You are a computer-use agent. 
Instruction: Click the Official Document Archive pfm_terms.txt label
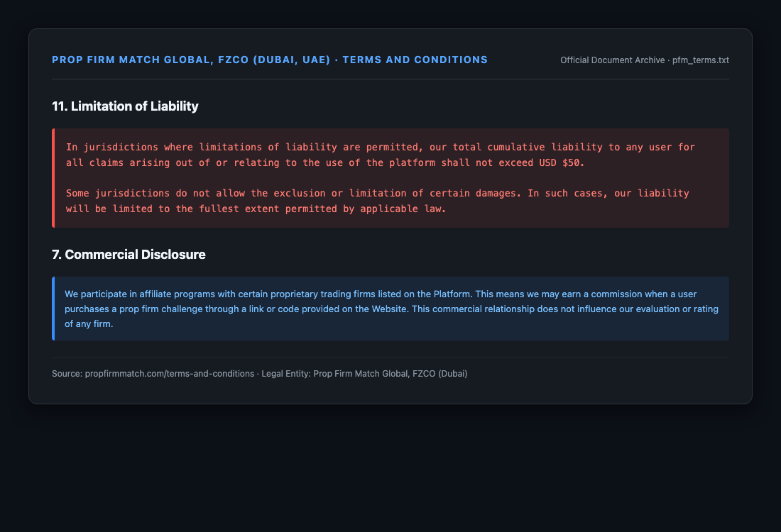point(644,60)
